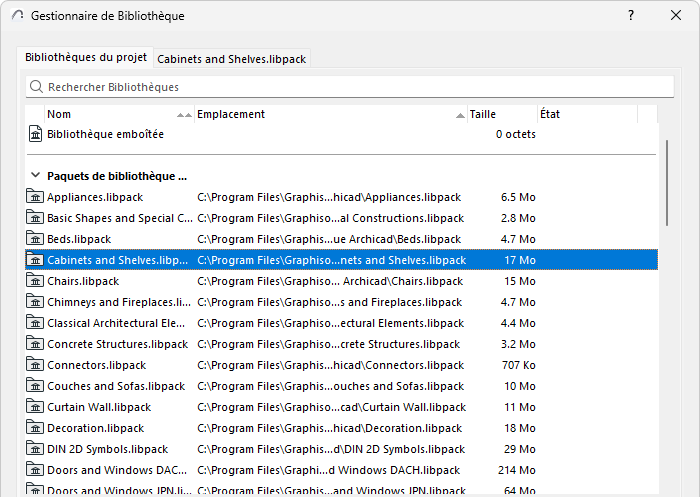Click the Curtain Wall.libpack location path
Image resolution: width=700 pixels, height=497 pixels.
332,407
